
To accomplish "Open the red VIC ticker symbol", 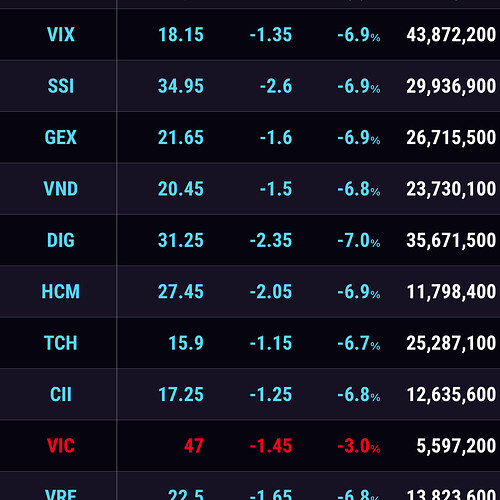I will [61, 446].
